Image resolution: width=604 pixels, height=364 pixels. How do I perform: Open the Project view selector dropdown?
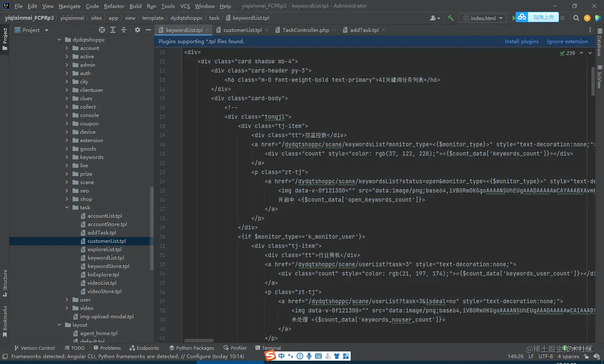32,30
